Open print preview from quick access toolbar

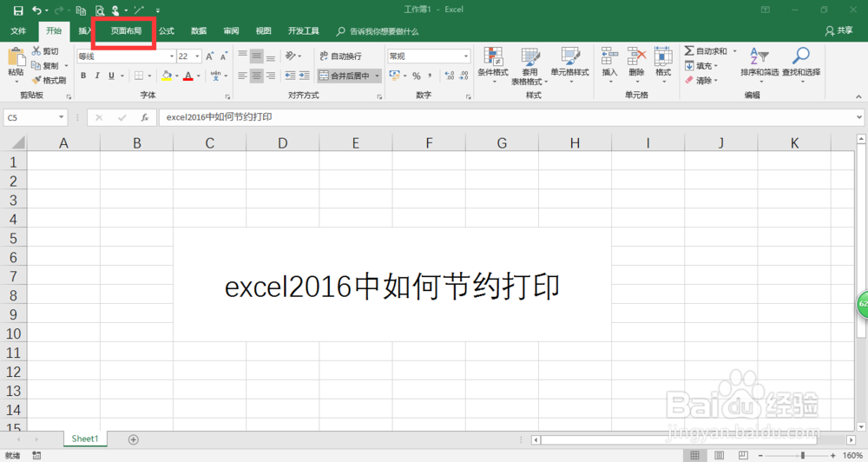point(99,10)
